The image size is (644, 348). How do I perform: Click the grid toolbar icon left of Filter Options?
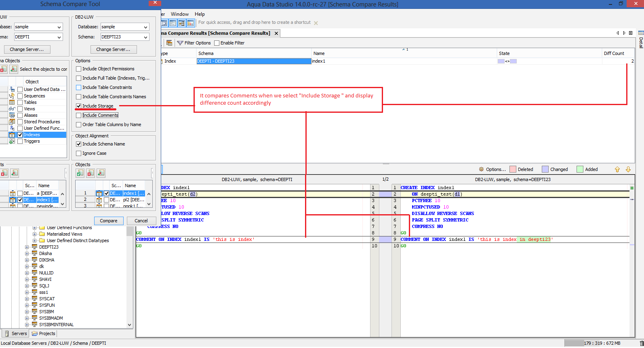pos(169,43)
